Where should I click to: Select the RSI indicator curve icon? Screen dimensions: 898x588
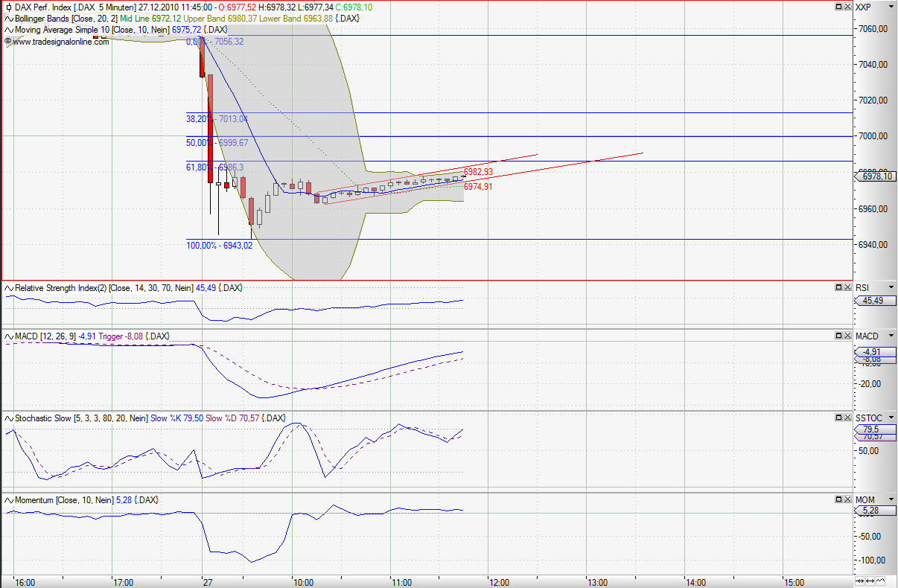click(x=7, y=287)
